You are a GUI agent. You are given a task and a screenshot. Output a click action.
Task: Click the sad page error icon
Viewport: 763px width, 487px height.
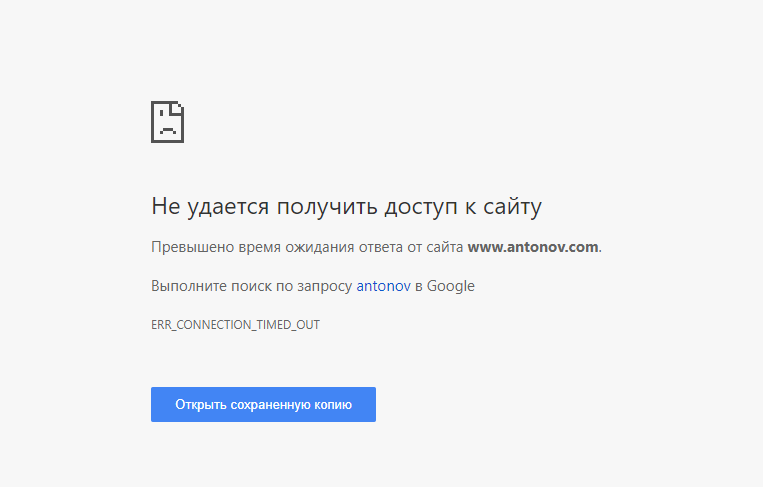[167, 121]
